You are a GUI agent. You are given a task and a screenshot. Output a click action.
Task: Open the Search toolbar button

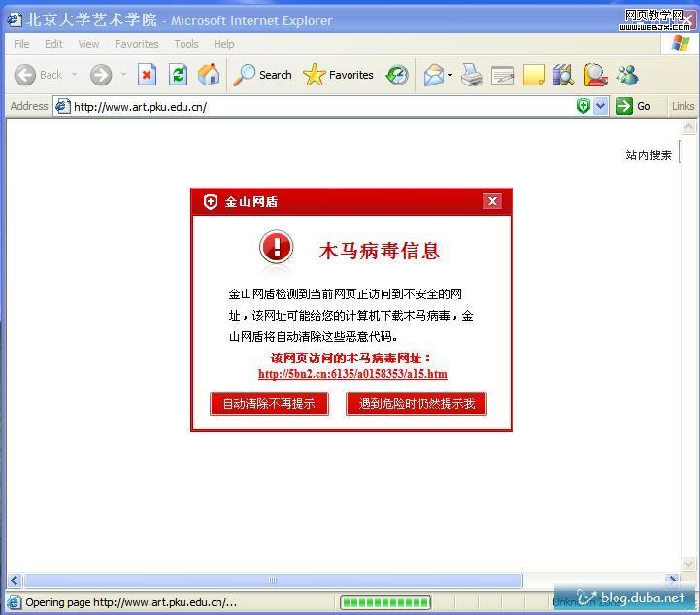pyautogui.click(x=263, y=75)
